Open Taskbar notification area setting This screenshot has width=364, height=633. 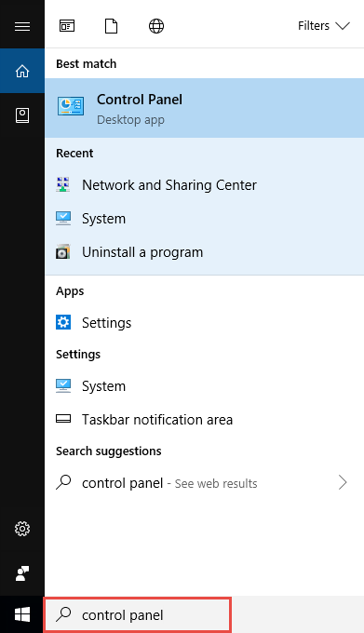coord(204,420)
